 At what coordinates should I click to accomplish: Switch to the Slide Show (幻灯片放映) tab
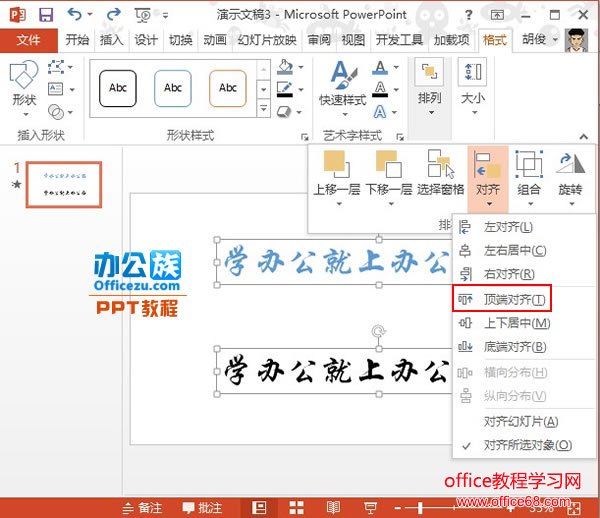pyautogui.click(x=267, y=40)
